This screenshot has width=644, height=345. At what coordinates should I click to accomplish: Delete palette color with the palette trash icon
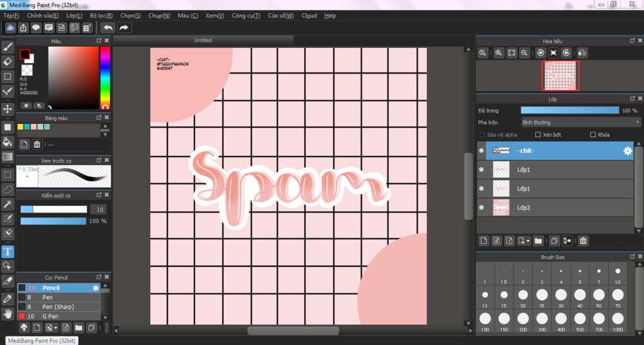[x=37, y=144]
